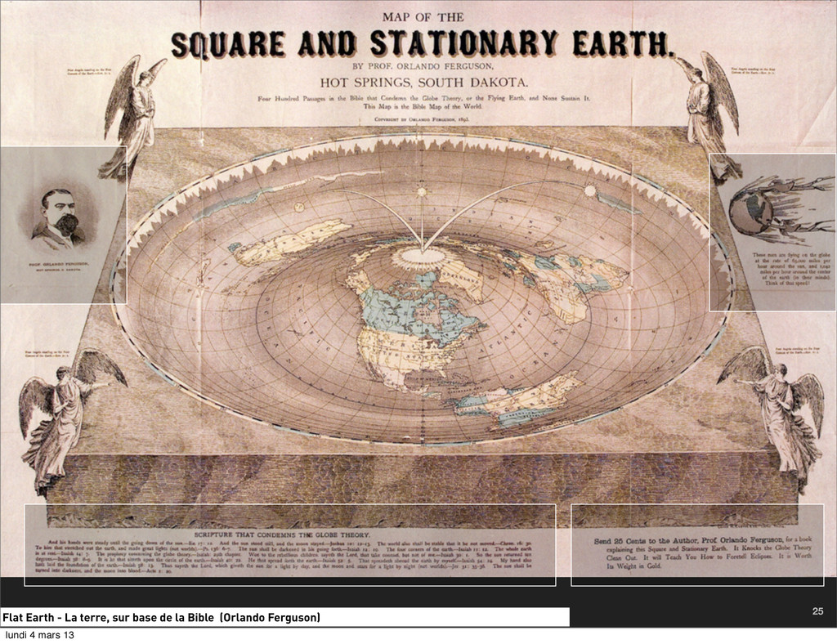This screenshot has width=837, height=644.
Task: Click 'This Map is the Bible Map of the World.' line
Action: point(423,106)
